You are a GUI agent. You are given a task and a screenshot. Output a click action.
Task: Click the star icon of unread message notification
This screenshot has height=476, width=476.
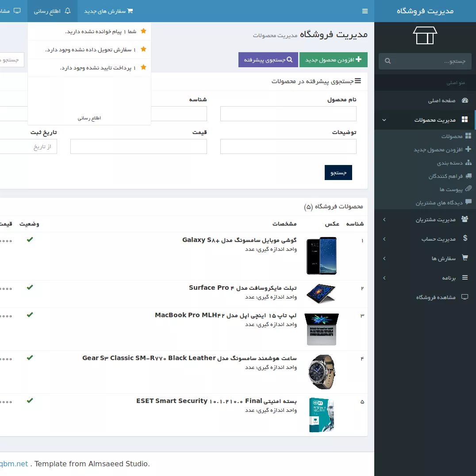tap(144, 31)
